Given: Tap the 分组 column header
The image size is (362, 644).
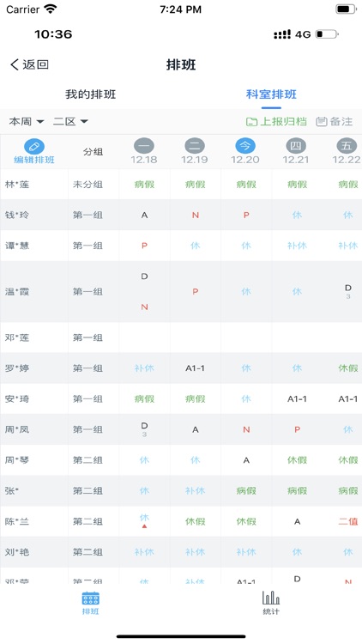Looking at the screenshot, I should [94, 152].
